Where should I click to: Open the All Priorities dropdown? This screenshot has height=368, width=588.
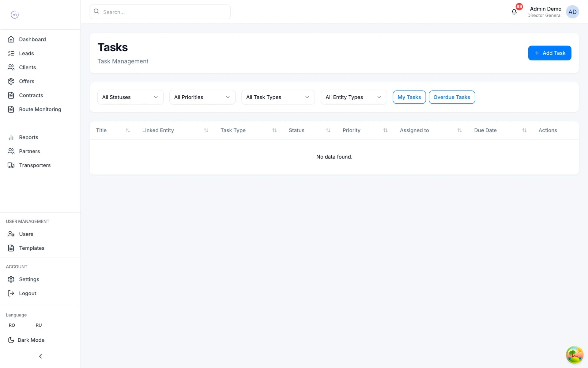[202, 97]
